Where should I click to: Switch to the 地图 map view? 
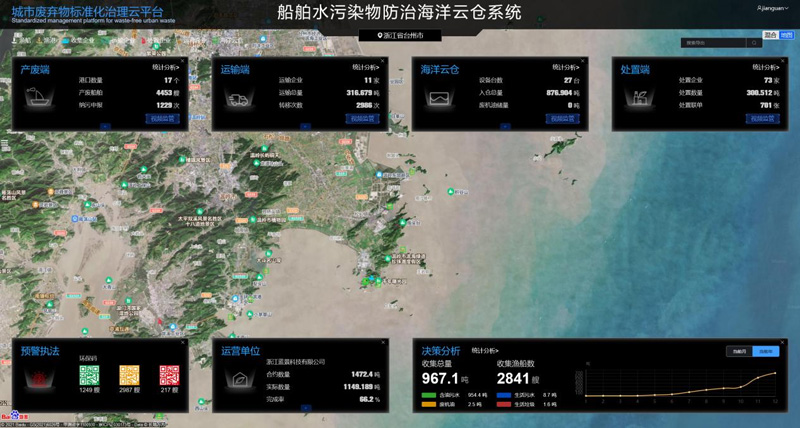click(x=787, y=35)
